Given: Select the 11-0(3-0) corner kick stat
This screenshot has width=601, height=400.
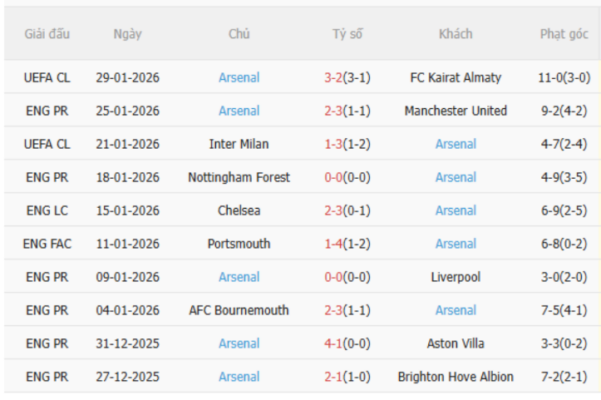Looking at the screenshot, I should [x=564, y=77].
